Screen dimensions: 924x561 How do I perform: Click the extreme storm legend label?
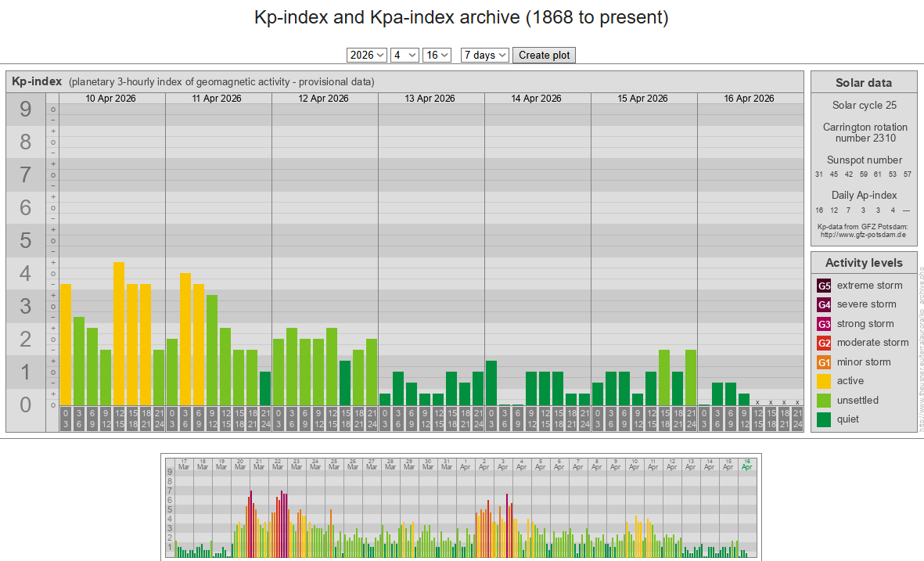tap(869, 286)
